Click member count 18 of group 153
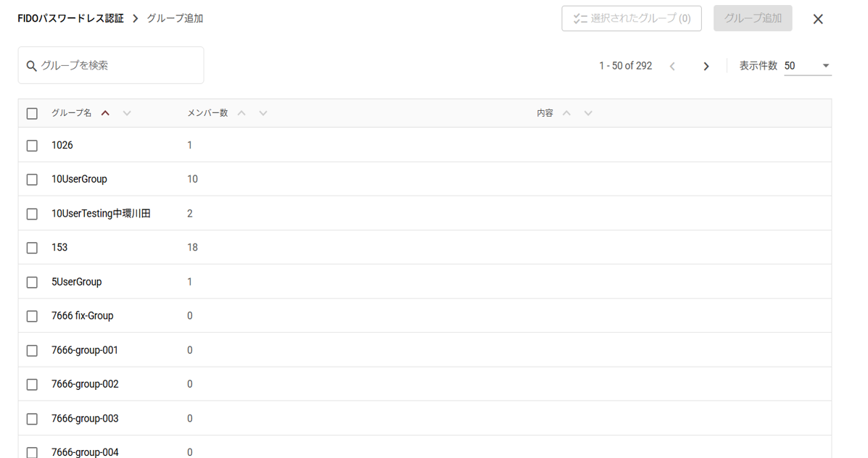 192,247
